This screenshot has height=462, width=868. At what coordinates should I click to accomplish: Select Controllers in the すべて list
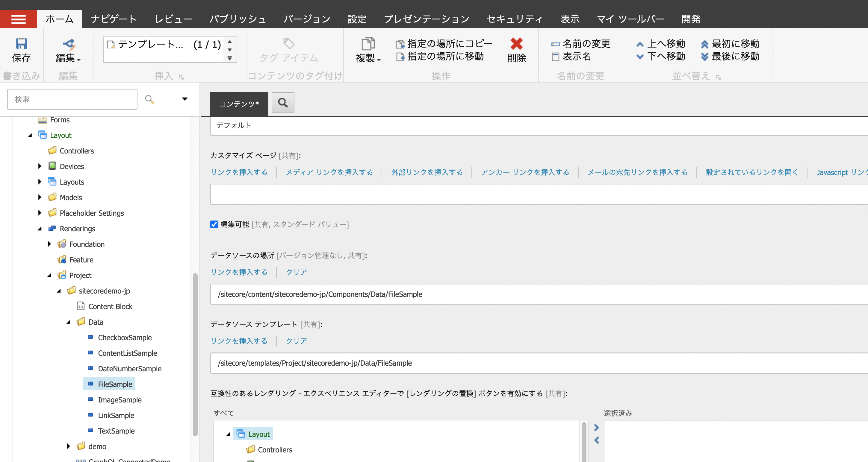click(x=275, y=450)
